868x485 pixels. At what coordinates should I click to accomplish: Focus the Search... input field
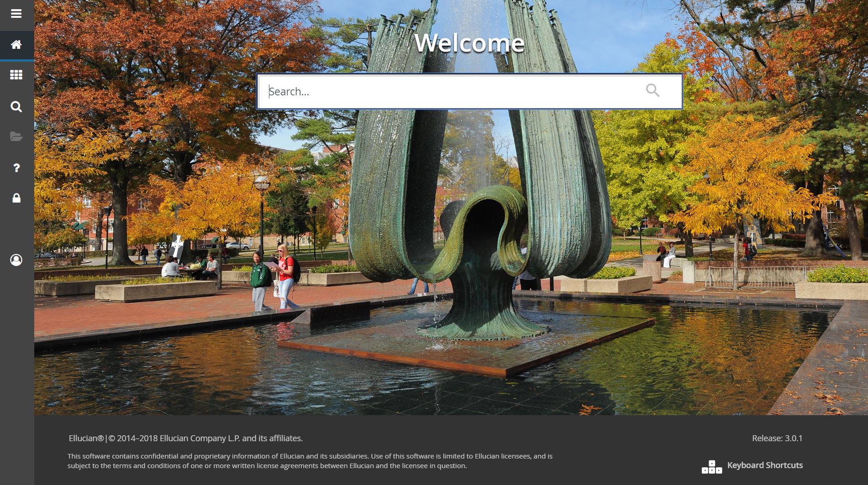(x=469, y=91)
